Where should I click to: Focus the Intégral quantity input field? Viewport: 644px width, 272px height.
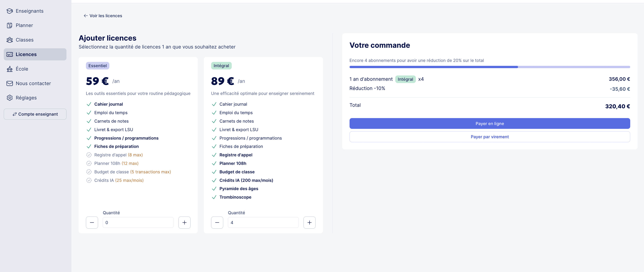coord(263,222)
